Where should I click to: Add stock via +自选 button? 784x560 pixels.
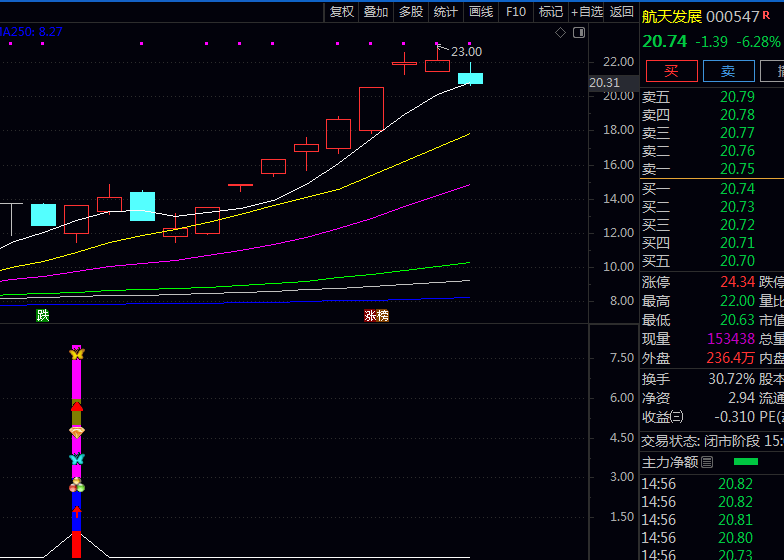(x=586, y=12)
